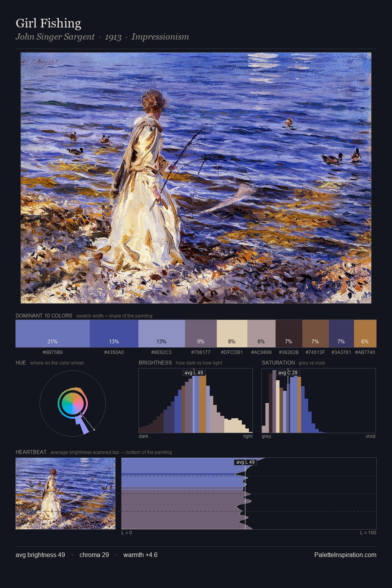The height and width of the screenshot is (588, 392).
Task: Select the #DFCDB1 cream swatch
Action: [x=232, y=334]
